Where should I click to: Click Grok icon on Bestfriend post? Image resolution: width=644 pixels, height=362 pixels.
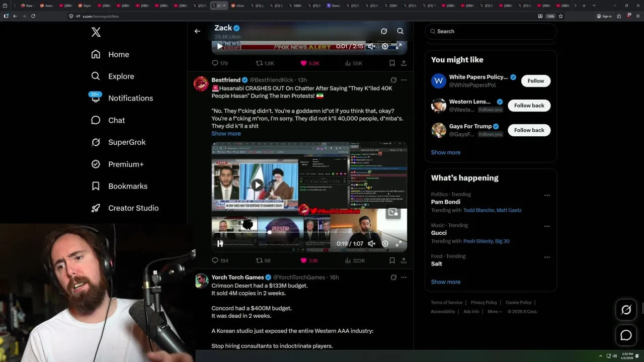click(x=393, y=80)
